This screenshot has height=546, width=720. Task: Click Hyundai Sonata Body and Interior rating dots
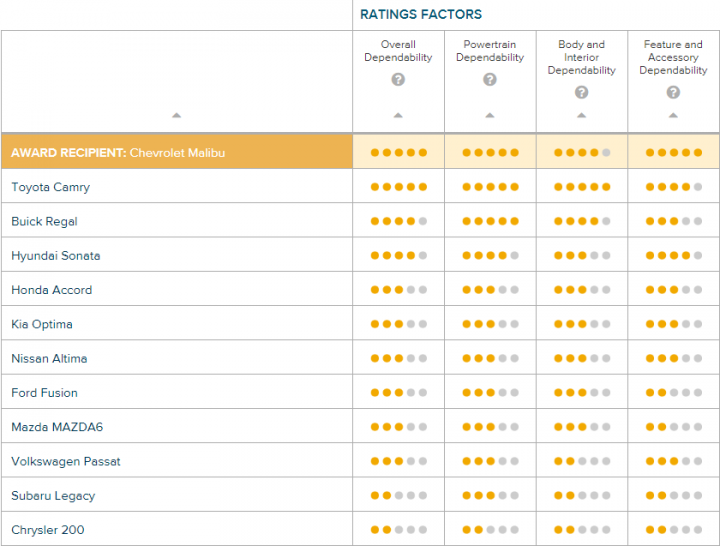tap(582, 255)
